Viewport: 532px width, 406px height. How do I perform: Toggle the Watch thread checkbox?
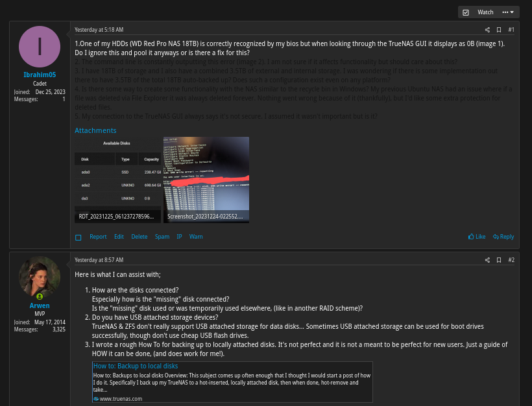[x=466, y=12]
